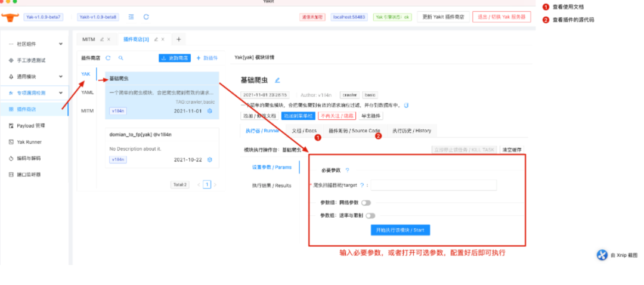The height and width of the screenshot is (285, 644).
Task: Collapse the sidebar with the menu-fold icon
Action: click(x=131, y=17)
